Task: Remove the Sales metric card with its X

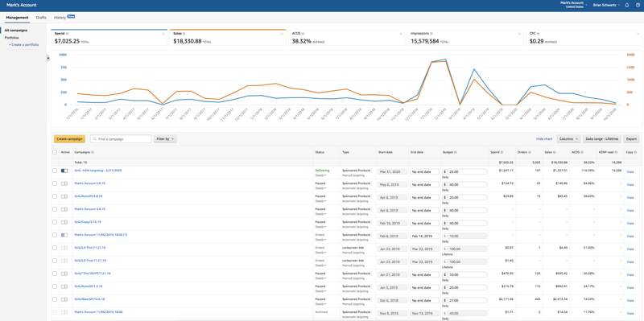Action: pos(282,34)
